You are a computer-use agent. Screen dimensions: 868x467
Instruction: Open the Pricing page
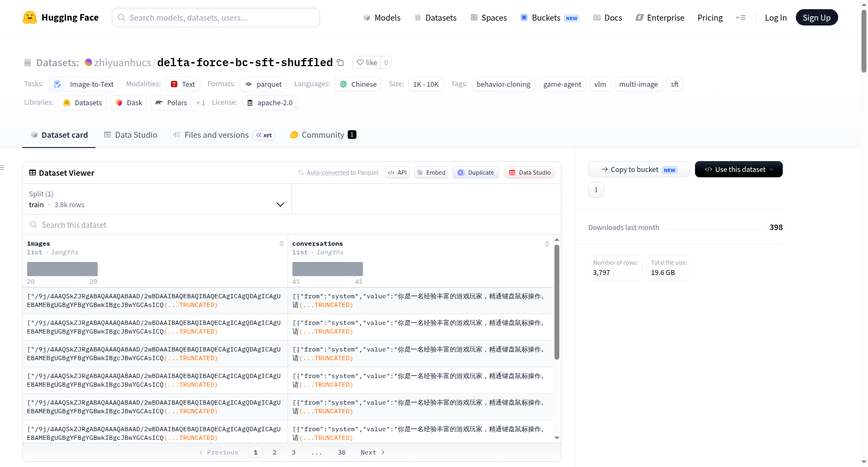click(x=710, y=18)
